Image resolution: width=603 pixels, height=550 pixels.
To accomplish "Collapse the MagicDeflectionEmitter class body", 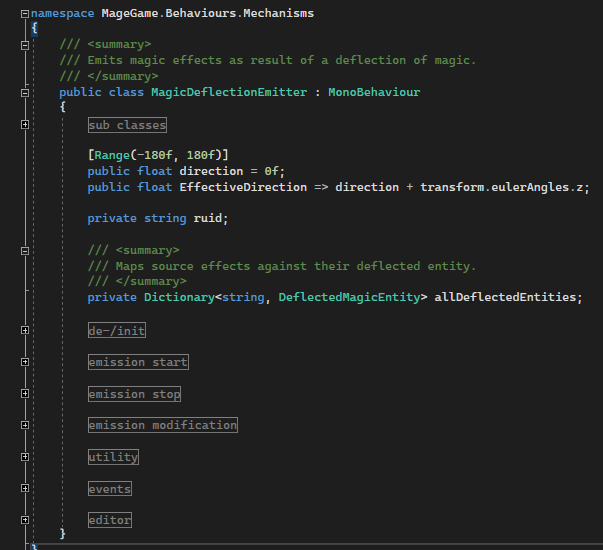I will (25, 92).
